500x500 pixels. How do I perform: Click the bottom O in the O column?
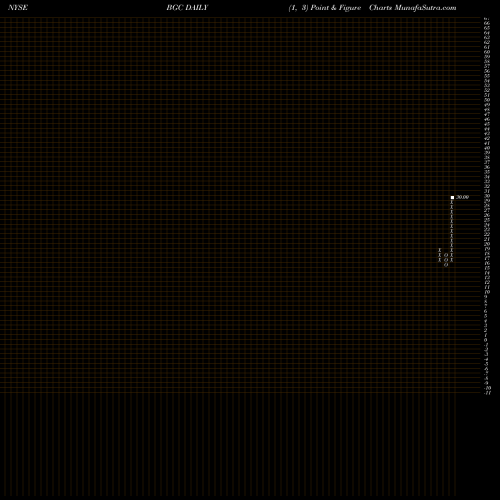click(446, 265)
